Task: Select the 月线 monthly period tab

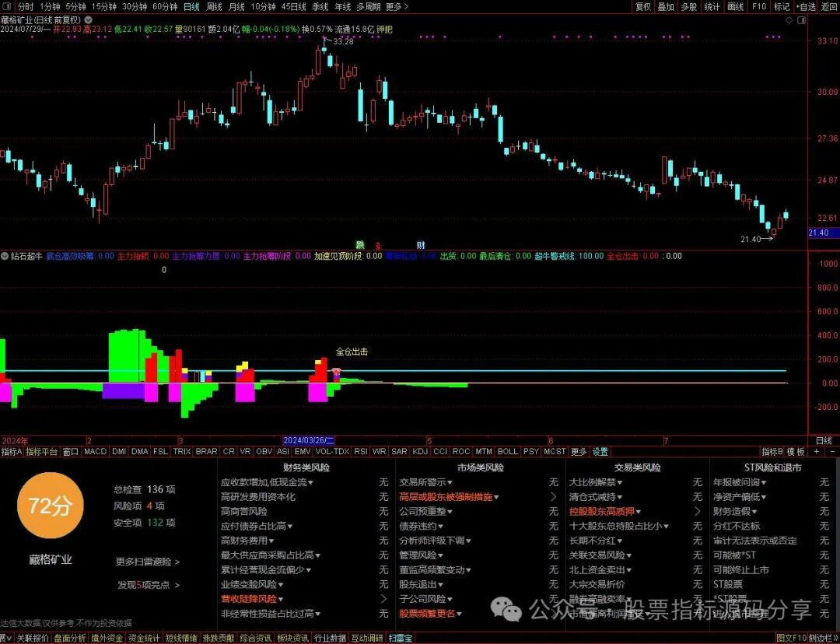Action: click(236, 6)
